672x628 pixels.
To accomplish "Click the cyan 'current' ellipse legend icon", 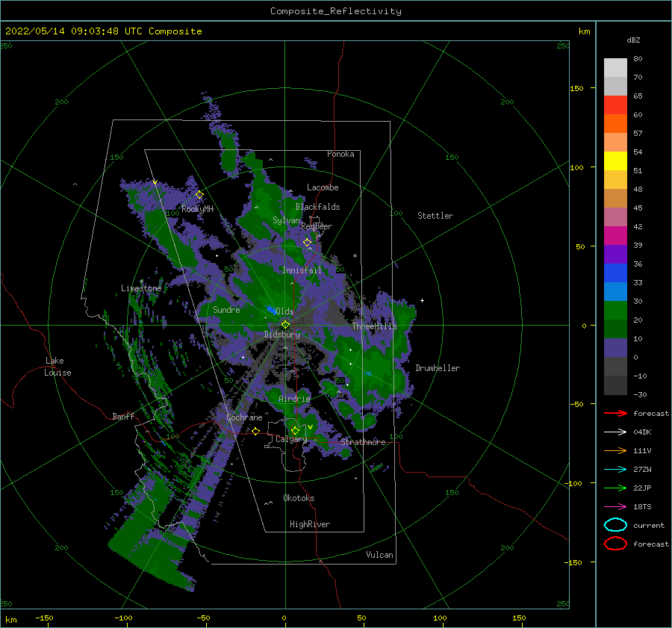I will (x=615, y=525).
